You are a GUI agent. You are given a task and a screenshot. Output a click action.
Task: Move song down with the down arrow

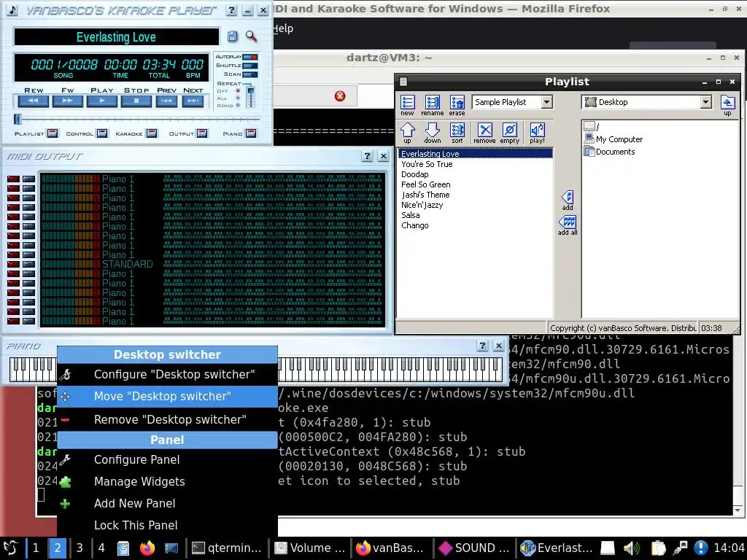tap(432, 133)
